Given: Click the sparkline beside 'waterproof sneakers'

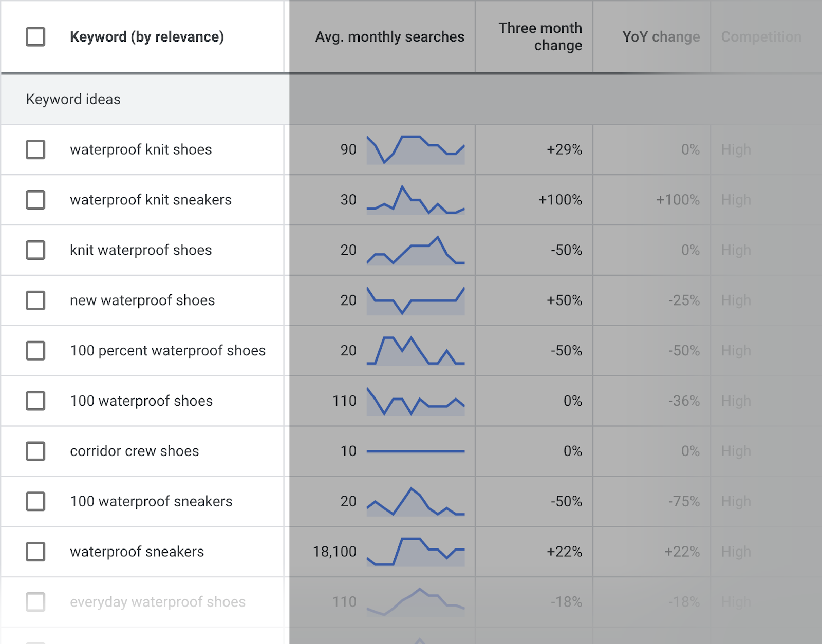Looking at the screenshot, I should tap(415, 552).
